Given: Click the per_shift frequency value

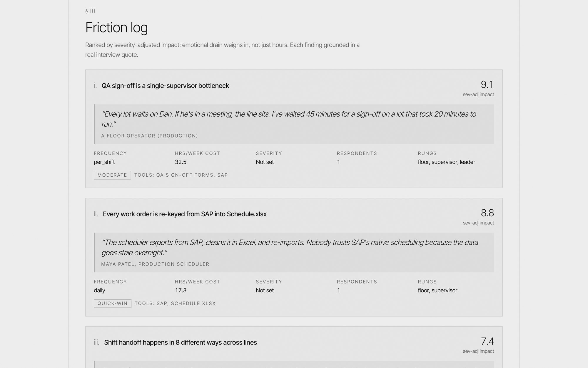Looking at the screenshot, I should click(x=104, y=162).
